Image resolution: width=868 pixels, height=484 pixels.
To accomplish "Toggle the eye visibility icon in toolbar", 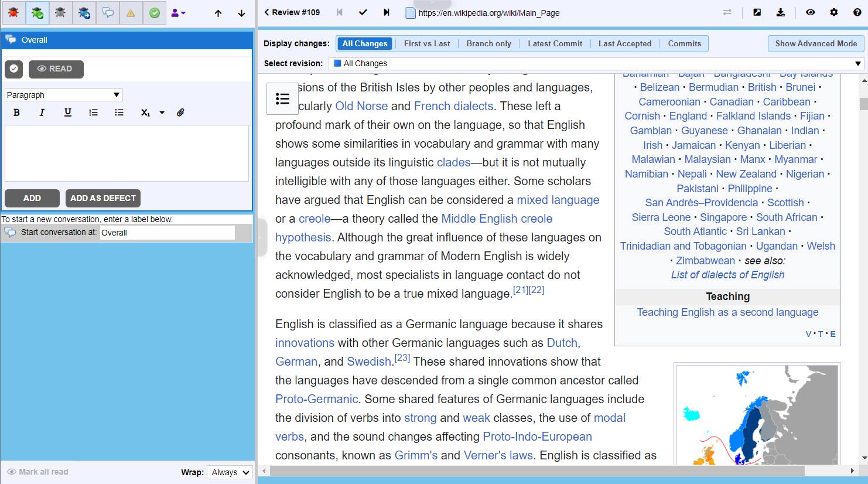I will (x=810, y=12).
